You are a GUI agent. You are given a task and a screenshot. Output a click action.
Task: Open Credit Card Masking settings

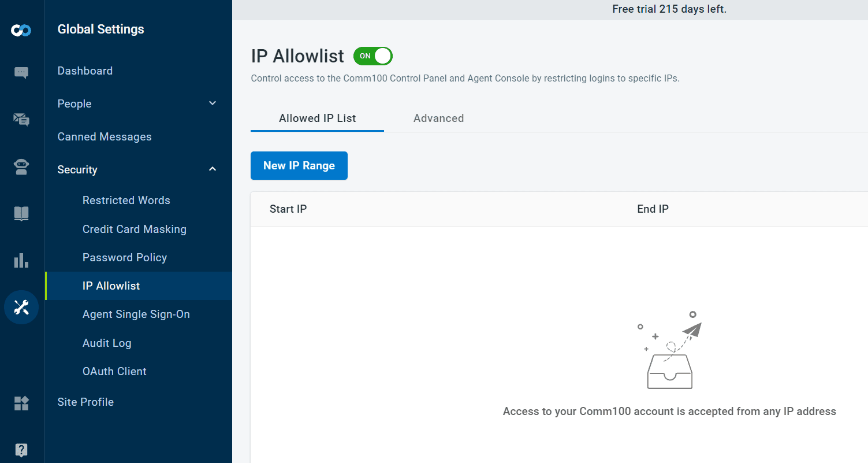click(135, 229)
